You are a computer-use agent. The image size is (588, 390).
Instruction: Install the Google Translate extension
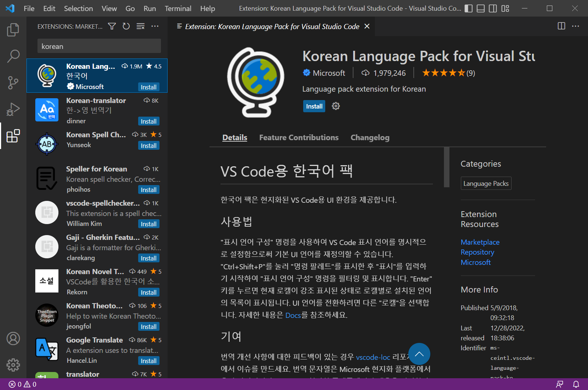point(148,361)
